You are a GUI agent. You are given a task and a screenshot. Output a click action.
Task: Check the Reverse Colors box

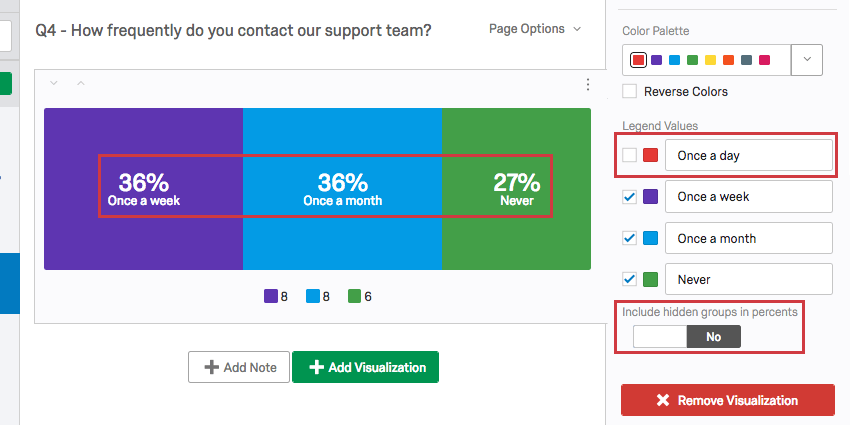(x=629, y=92)
